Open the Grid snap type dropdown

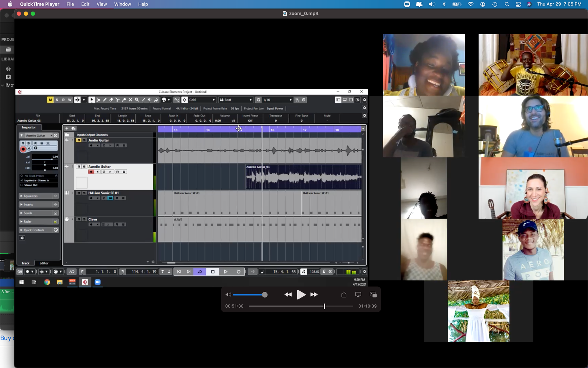coord(202,100)
